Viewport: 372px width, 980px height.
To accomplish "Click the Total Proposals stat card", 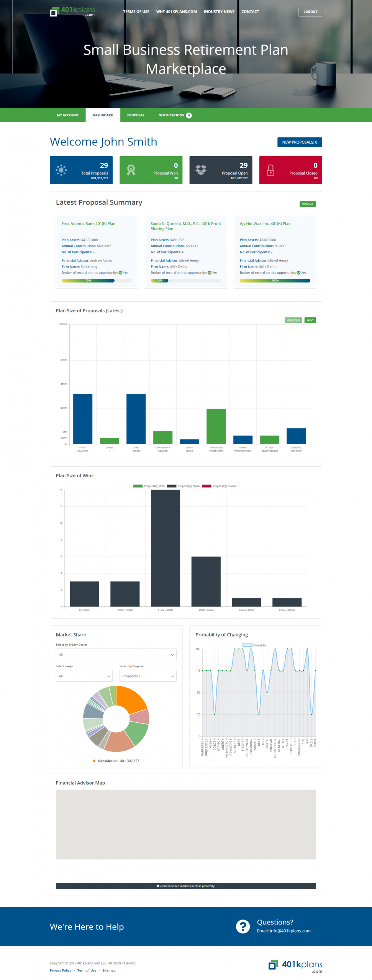I will [81, 170].
